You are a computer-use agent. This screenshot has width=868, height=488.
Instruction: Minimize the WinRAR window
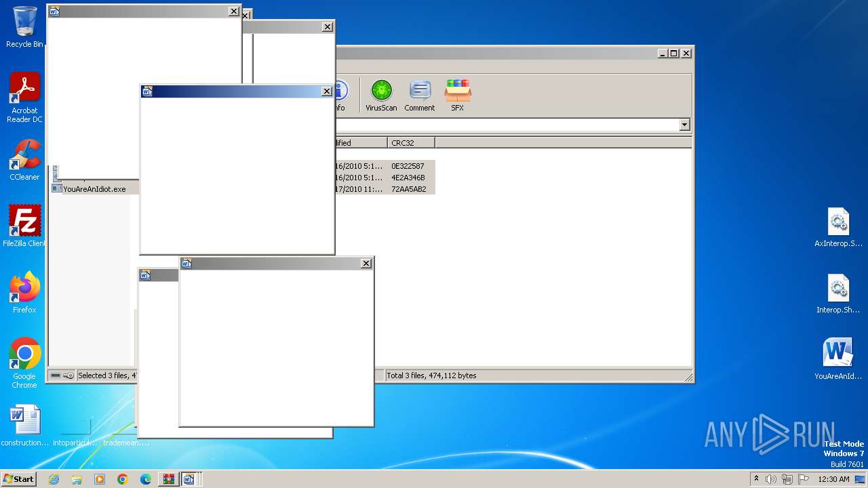pyautogui.click(x=663, y=53)
